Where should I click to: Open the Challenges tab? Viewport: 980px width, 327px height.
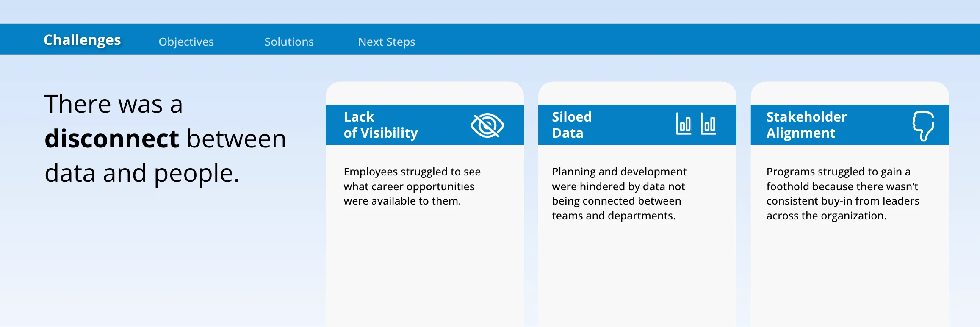tap(82, 40)
